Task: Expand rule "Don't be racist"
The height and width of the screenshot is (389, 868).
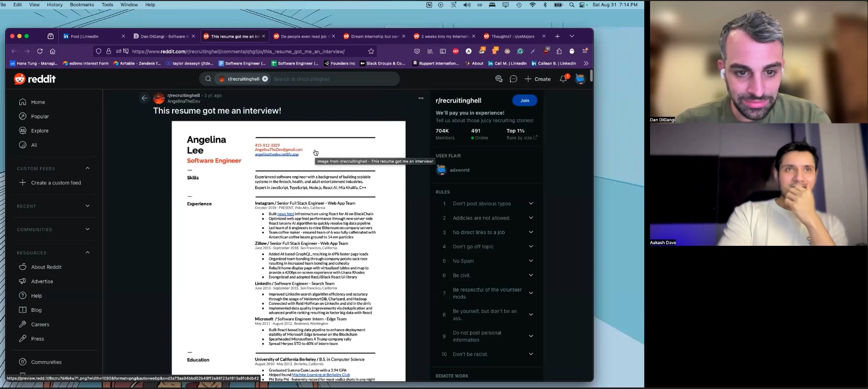Action: tap(531, 354)
